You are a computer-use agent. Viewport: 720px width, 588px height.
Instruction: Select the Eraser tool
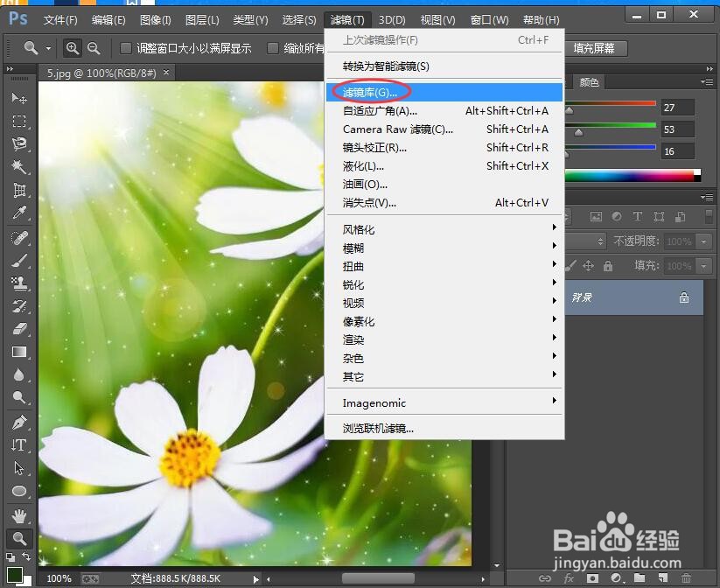coord(19,329)
